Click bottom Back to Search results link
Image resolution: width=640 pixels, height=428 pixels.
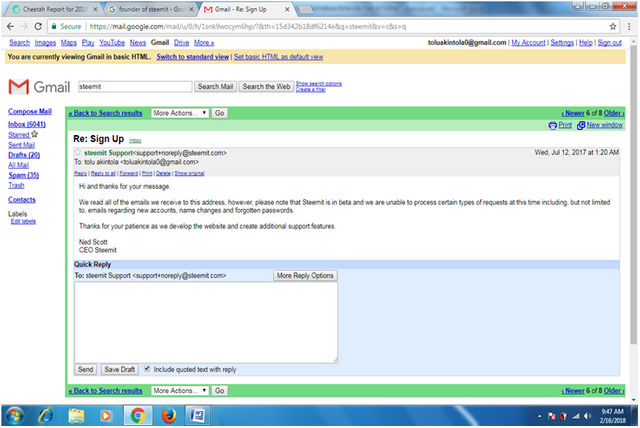[x=105, y=391]
